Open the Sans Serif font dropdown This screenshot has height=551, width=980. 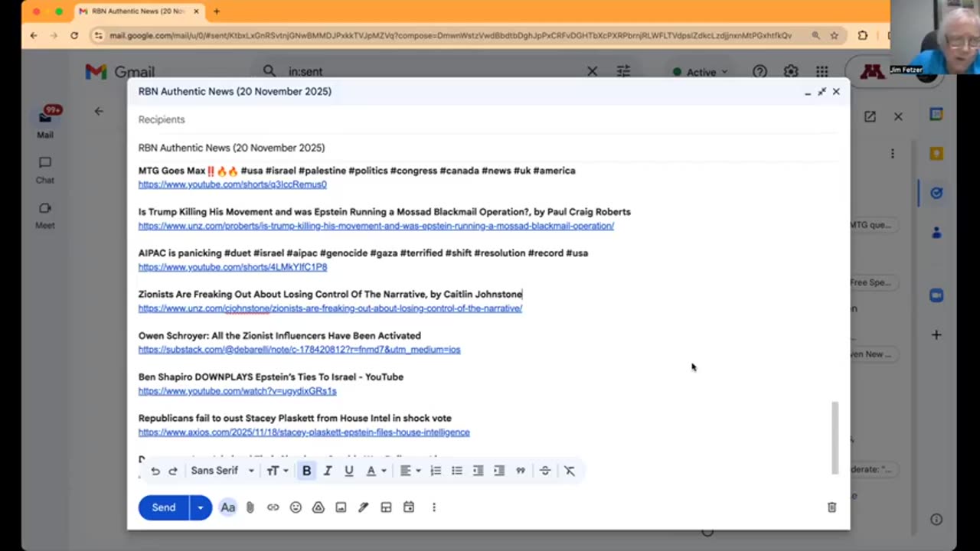pyautogui.click(x=222, y=471)
